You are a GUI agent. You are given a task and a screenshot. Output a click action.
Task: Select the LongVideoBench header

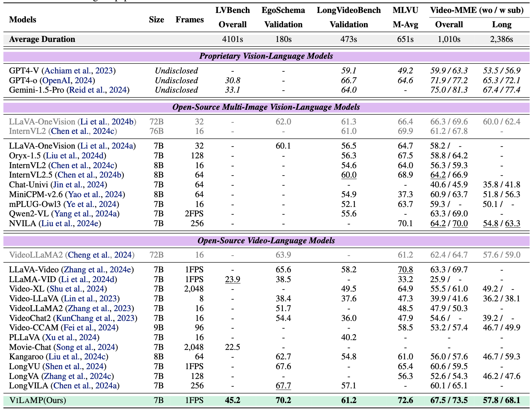point(349,10)
